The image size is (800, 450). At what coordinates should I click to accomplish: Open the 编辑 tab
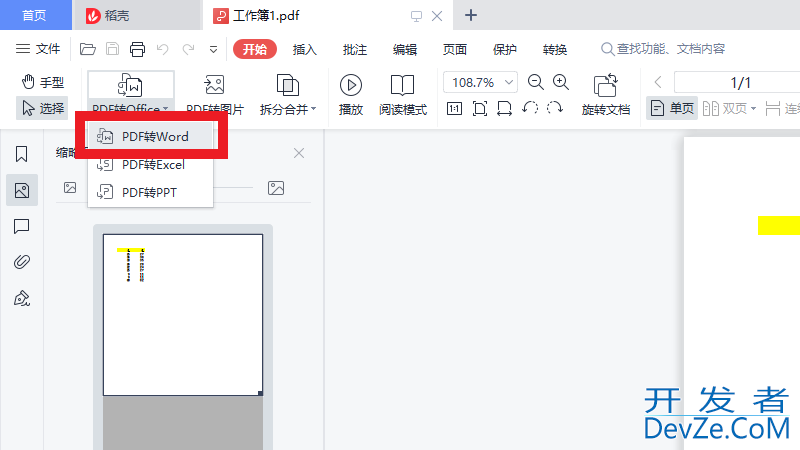pos(405,49)
